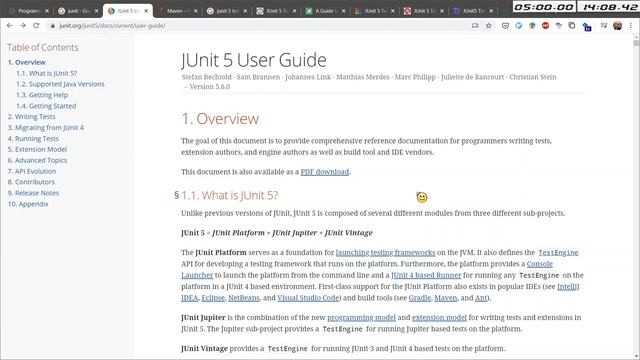
Task: Open the Pocket extension icon
Action: point(505,25)
